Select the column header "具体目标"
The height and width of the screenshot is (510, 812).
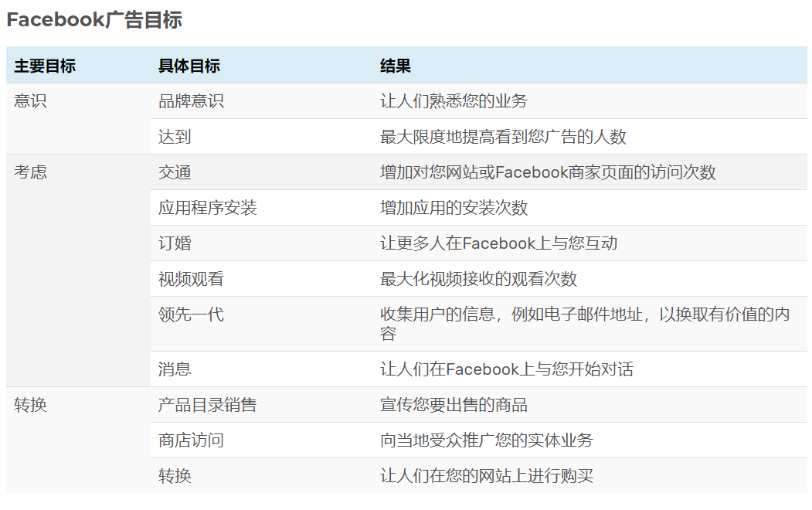coord(189,66)
